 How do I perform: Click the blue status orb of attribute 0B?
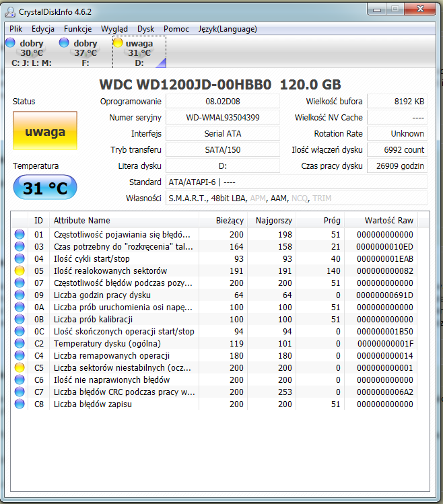tap(20, 319)
